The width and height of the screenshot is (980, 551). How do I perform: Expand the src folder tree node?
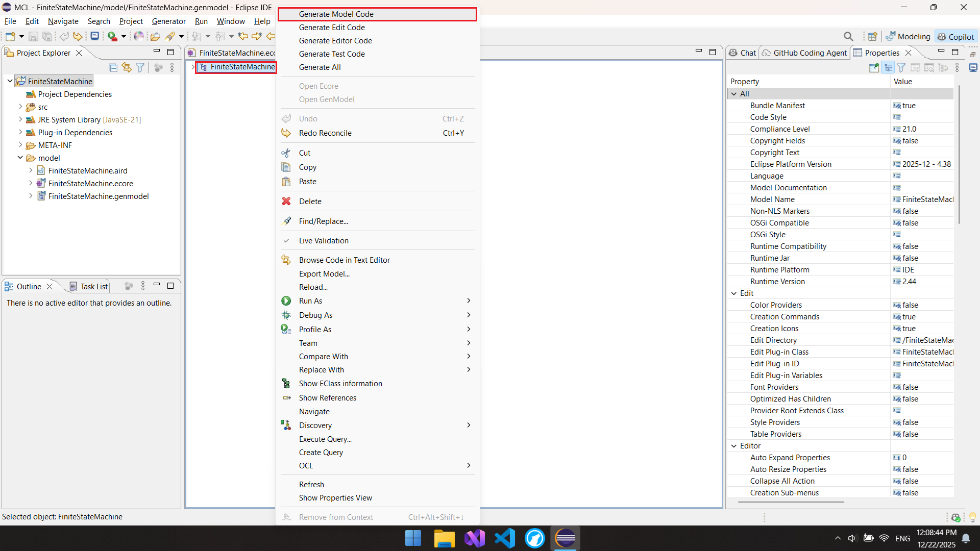pos(20,107)
